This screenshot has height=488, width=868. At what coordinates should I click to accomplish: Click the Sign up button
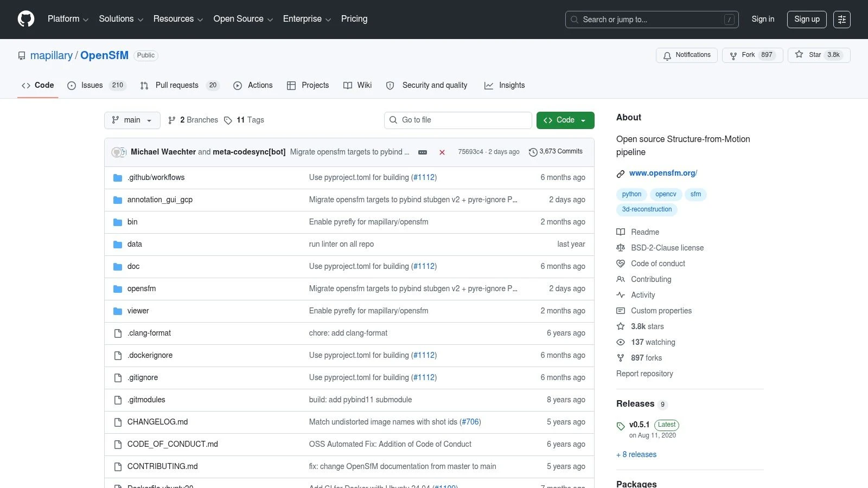(x=807, y=19)
